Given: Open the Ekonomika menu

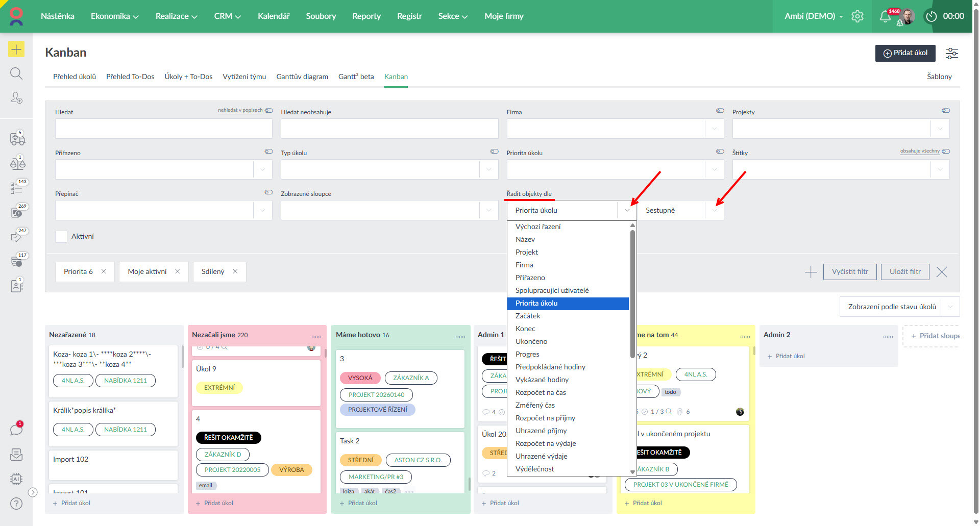Looking at the screenshot, I should point(115,16).
